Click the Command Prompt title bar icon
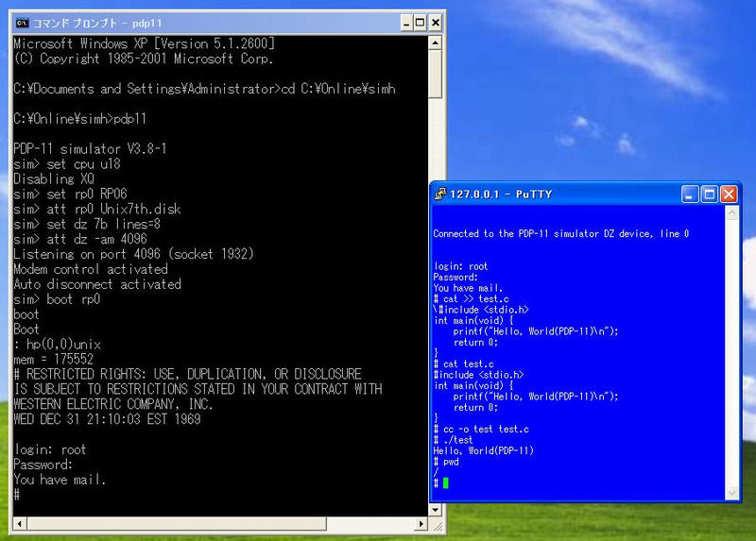 (22, 23)
